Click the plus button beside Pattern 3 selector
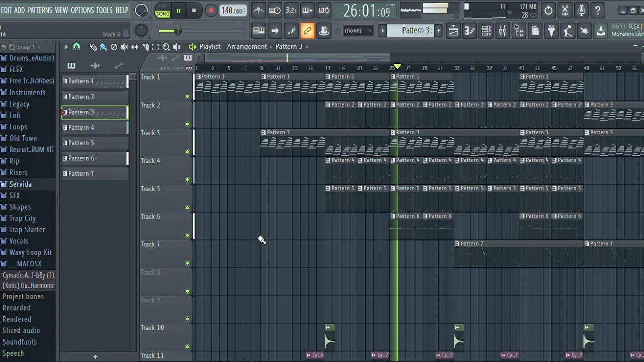 pyautogui.click(x=438, y=31)
